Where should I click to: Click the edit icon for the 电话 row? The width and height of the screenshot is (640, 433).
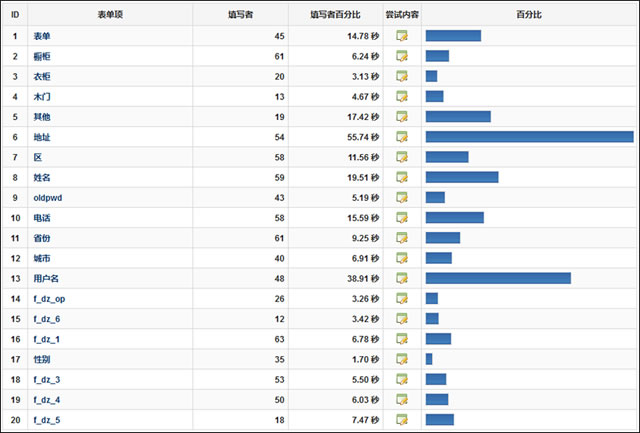tap(402, 218)
